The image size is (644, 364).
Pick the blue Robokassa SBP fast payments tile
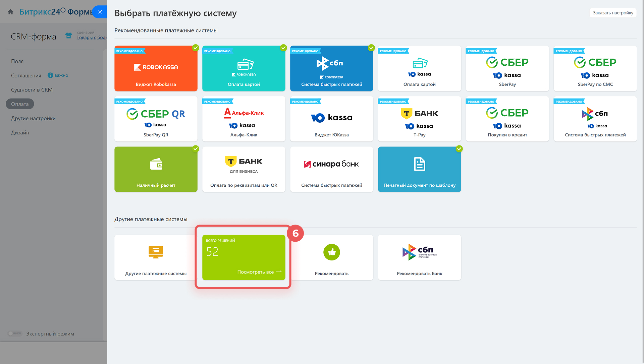331,68
